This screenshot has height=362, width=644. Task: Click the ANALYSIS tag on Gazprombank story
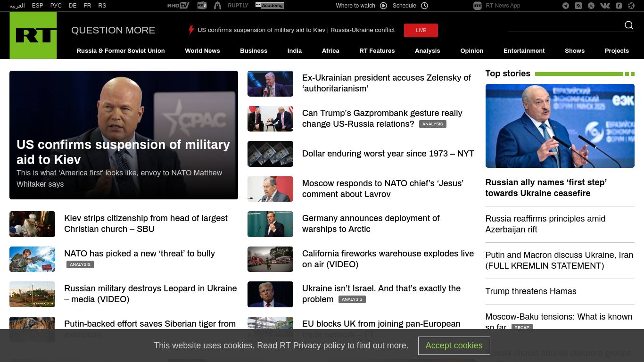coord(432,124)
